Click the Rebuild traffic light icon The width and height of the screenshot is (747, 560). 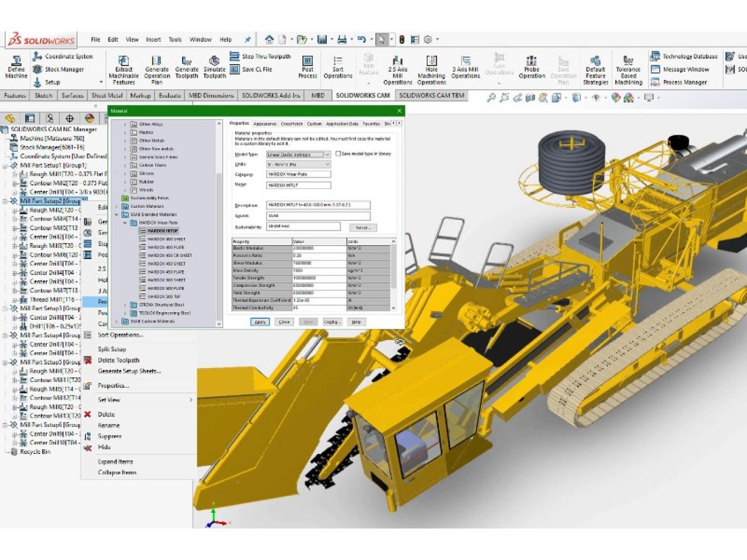coord(402,40)
